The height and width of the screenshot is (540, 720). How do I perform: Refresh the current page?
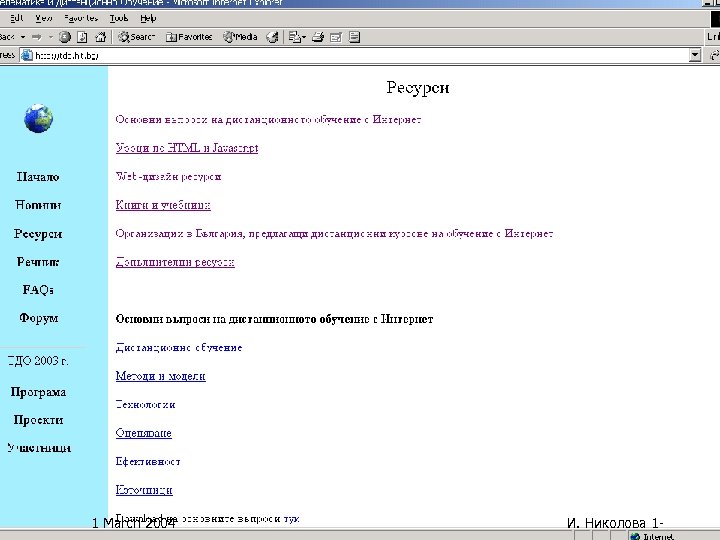coord(82,37)
